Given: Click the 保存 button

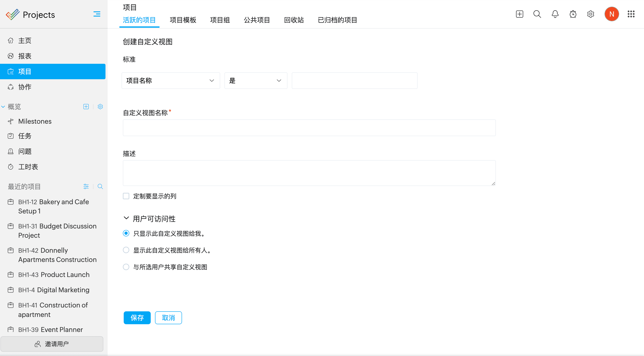Looking at the screenshot, I should tap(137, 318).
